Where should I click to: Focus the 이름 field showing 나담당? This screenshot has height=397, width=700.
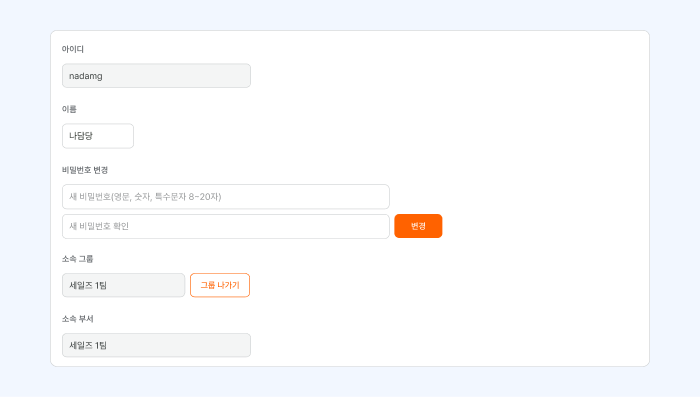tap(98, 136)
